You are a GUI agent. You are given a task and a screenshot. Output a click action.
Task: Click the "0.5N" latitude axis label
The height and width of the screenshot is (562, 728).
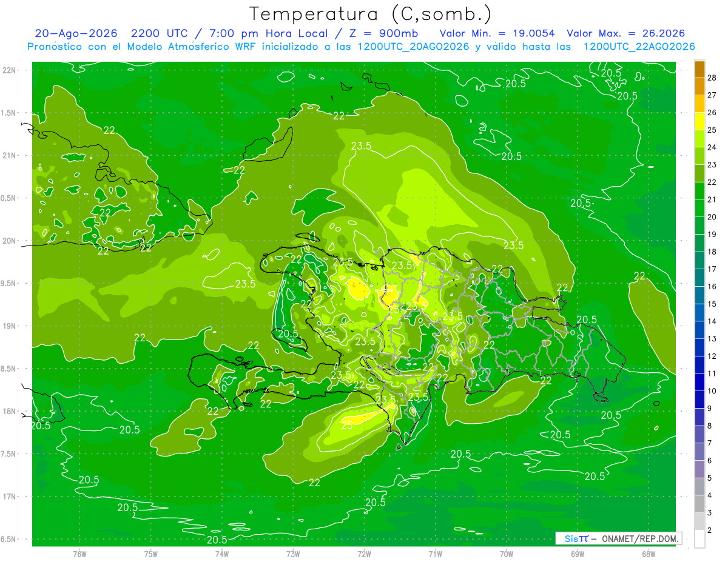[9, 198]
